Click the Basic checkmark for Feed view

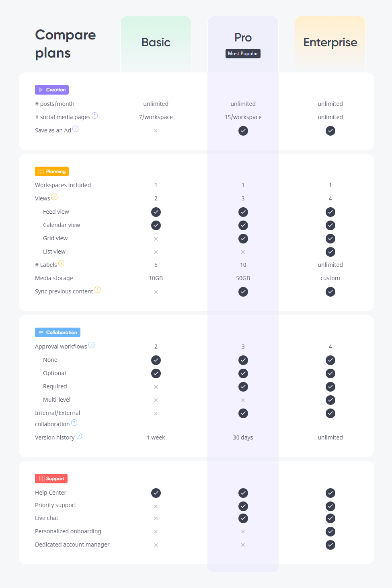point(156,212)
